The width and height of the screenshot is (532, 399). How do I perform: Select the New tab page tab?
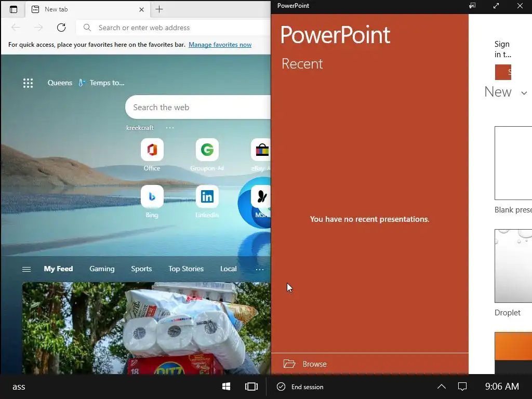pyautogui.click(x=87, y=9)
